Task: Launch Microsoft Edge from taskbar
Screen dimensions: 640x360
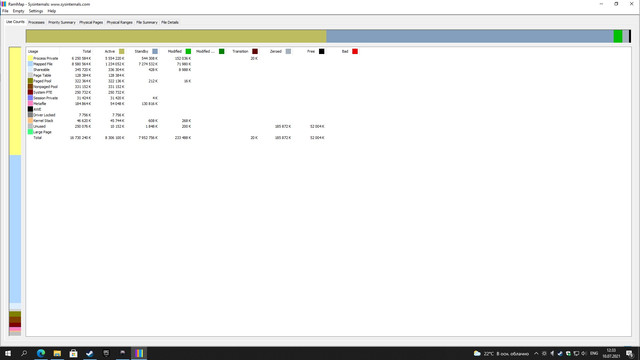Action: 41,353
